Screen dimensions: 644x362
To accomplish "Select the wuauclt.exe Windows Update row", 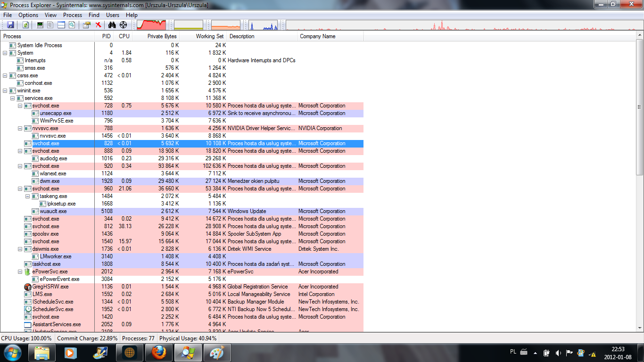I will [182, 211].
